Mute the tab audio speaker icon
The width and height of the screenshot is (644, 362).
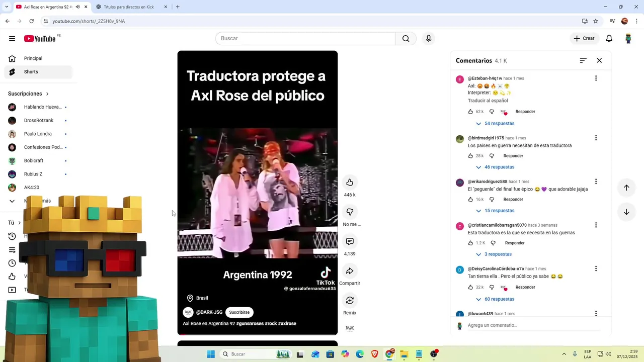pyautogui.click(x=77, y=7)
